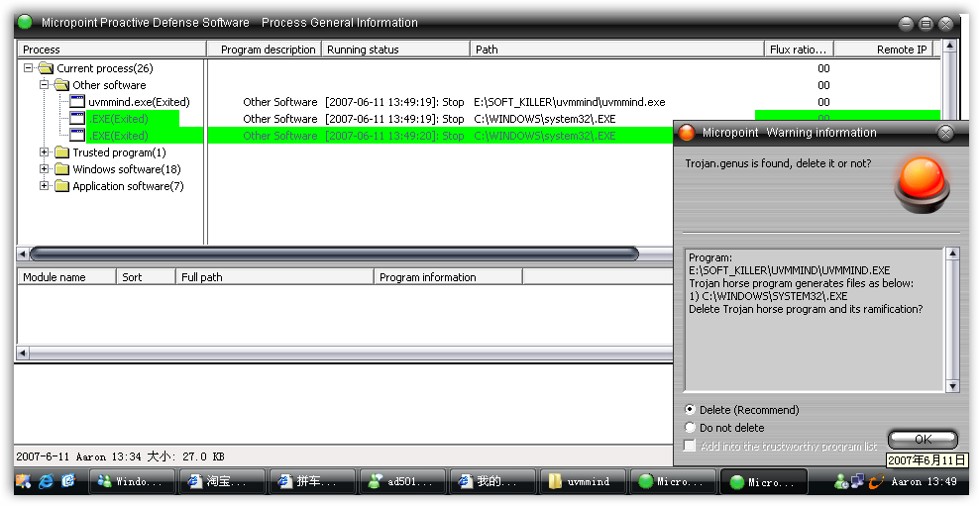Viewport: 980px width, 506px height.
Task: Click the red orb icon in Warning information title
Action: point(687,133)
